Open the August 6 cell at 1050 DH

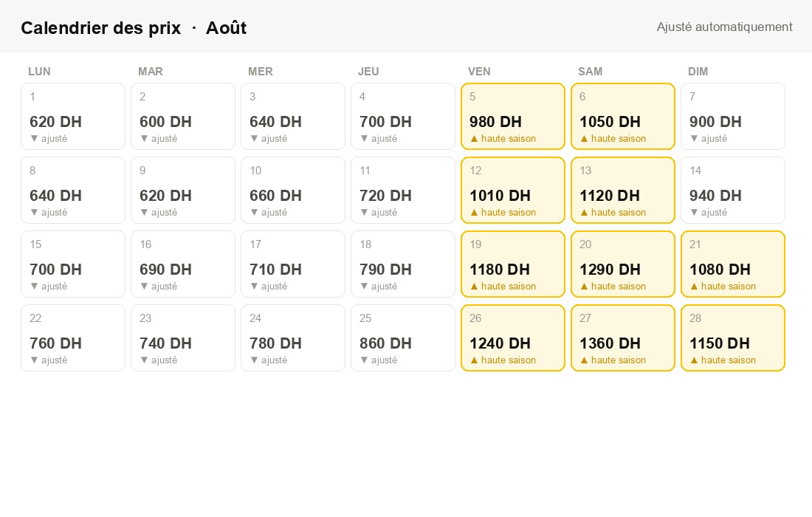pos(623,117)
